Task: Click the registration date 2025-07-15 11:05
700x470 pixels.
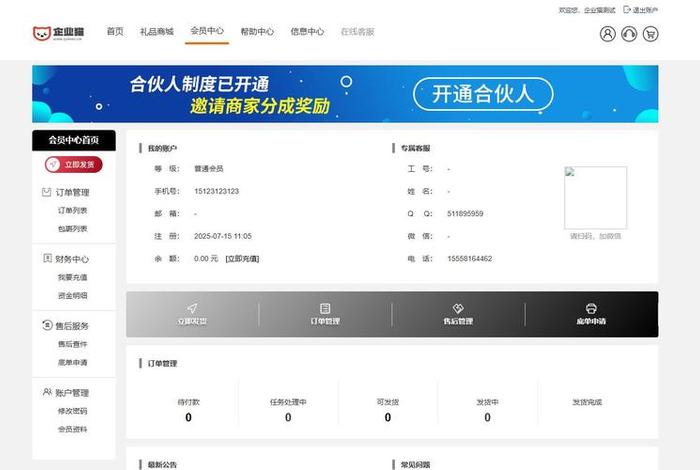Action: coord(223,236)
